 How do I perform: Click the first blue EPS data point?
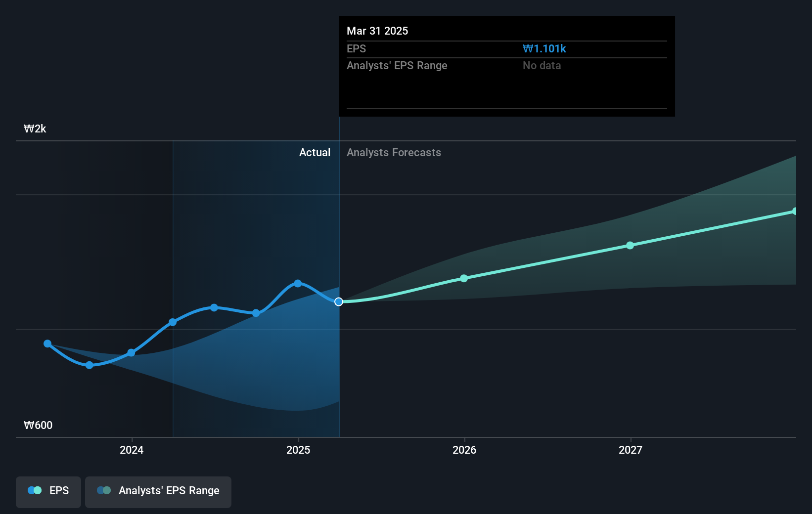click(x=47, y=343)
